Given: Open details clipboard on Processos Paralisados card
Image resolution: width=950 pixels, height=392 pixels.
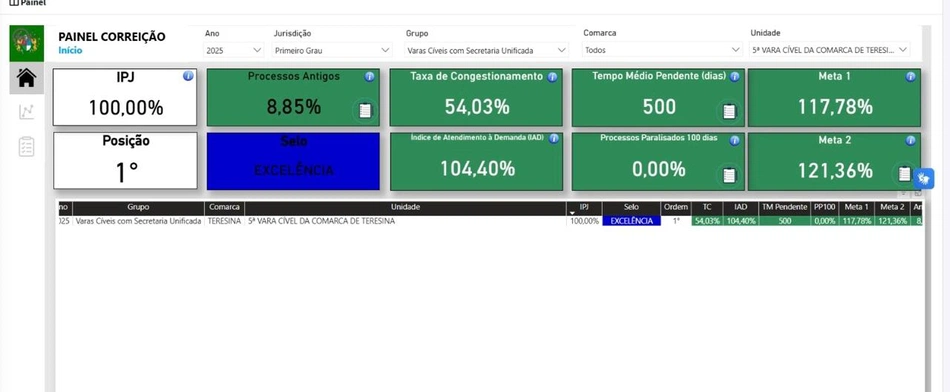Looking at the screenshot, I should click(729, 175).
